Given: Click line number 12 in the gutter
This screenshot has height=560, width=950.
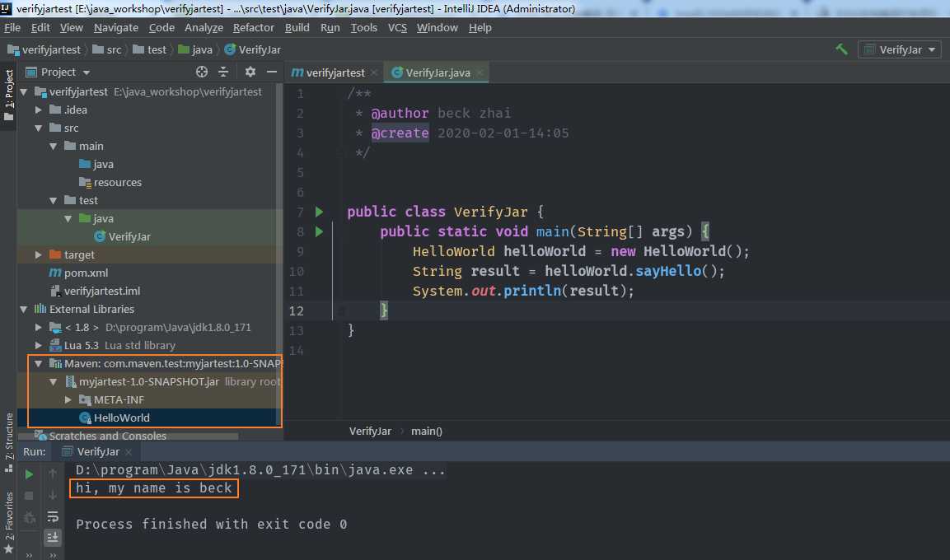Looking at the screenshot, I should point(296,310).
